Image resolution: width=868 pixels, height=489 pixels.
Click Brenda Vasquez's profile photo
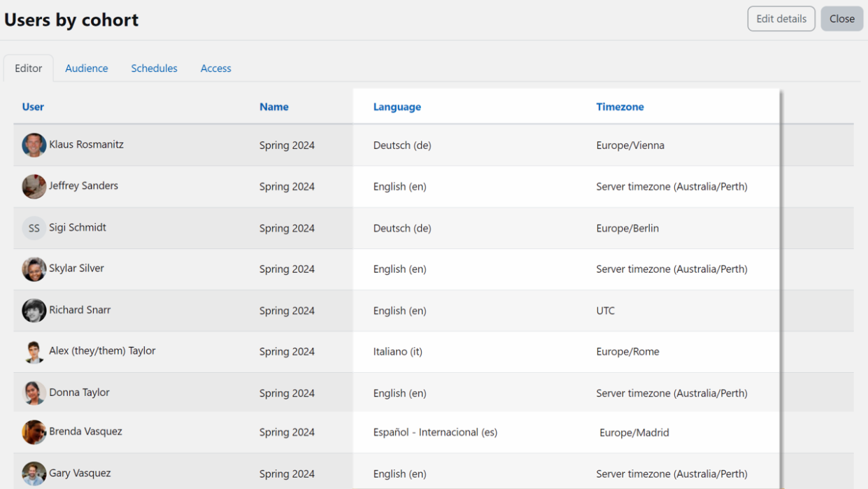coord(34,432)
